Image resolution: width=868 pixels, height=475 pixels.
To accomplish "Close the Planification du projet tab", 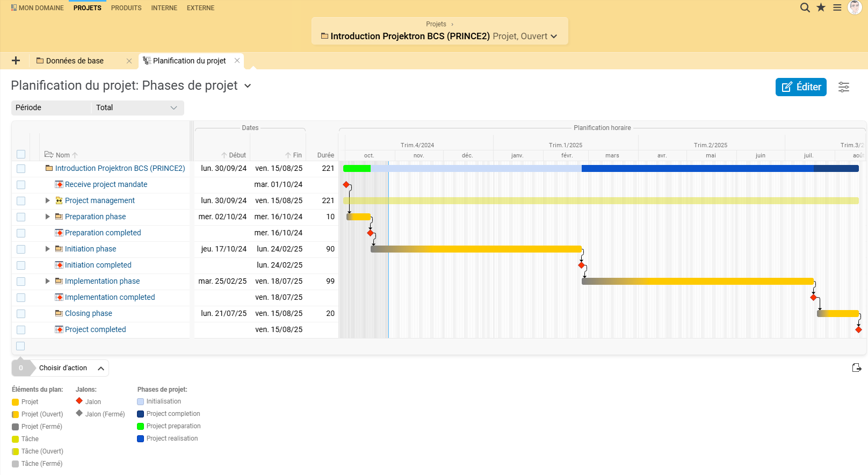I will pyautogui.click(x=237, y=61).
